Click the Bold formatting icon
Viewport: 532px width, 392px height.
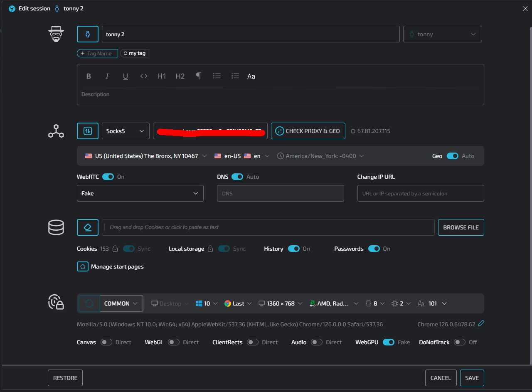pos(89,76)
